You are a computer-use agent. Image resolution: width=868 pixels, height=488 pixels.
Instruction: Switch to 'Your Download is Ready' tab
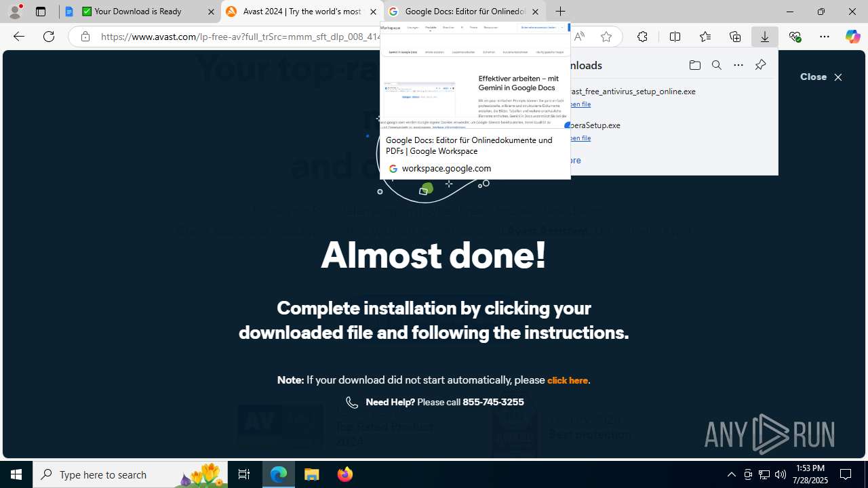click(x=140, y=12)
